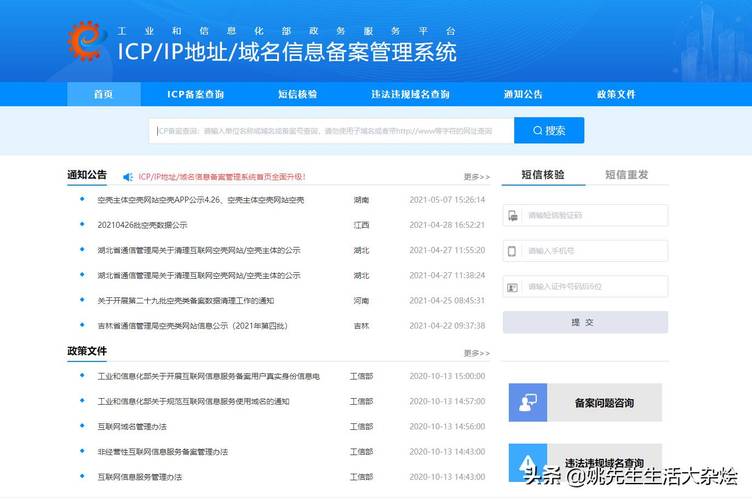Click the 江西 region label
The width and height of the screenshot is (752, 500).
(361, 225)
